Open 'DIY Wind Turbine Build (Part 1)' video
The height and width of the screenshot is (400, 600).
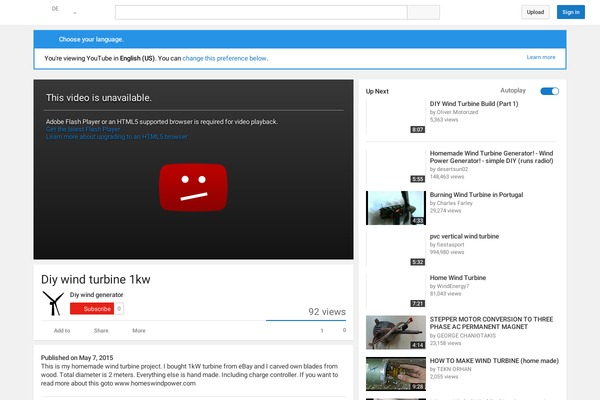click(x=474, y=104)
